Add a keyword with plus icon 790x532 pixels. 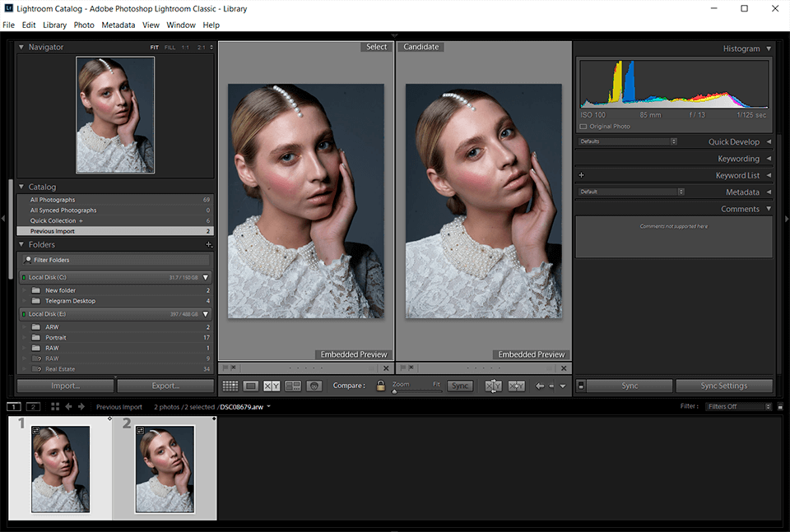(581, 175)
